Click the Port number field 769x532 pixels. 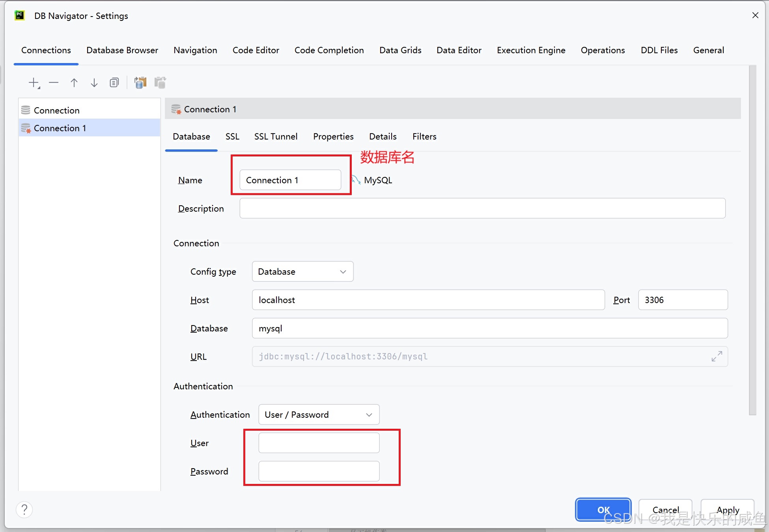pos(683,300)
